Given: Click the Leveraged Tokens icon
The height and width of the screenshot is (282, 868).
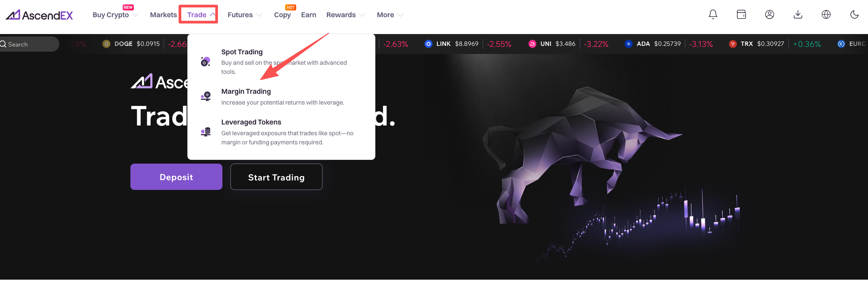Looking at the screenshot, I should pos(206,132).
